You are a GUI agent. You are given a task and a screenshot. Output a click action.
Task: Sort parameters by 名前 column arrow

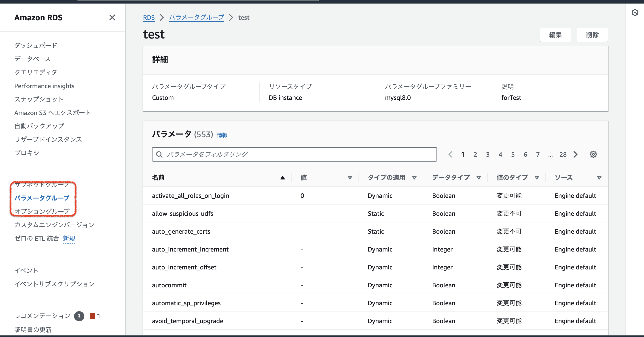(x=282, y=178)
